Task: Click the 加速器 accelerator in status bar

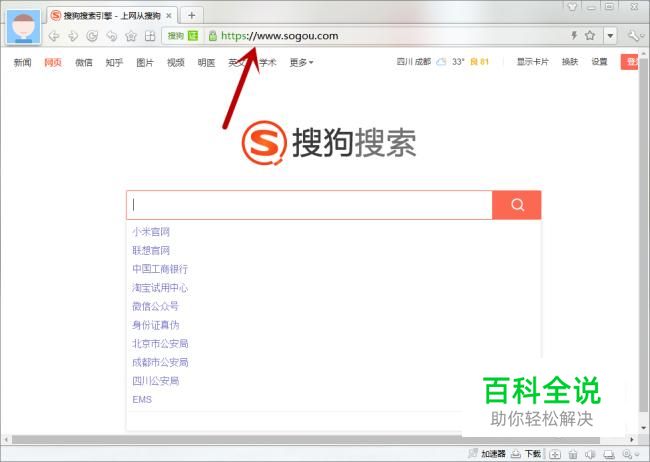Action: pos(487,454)
